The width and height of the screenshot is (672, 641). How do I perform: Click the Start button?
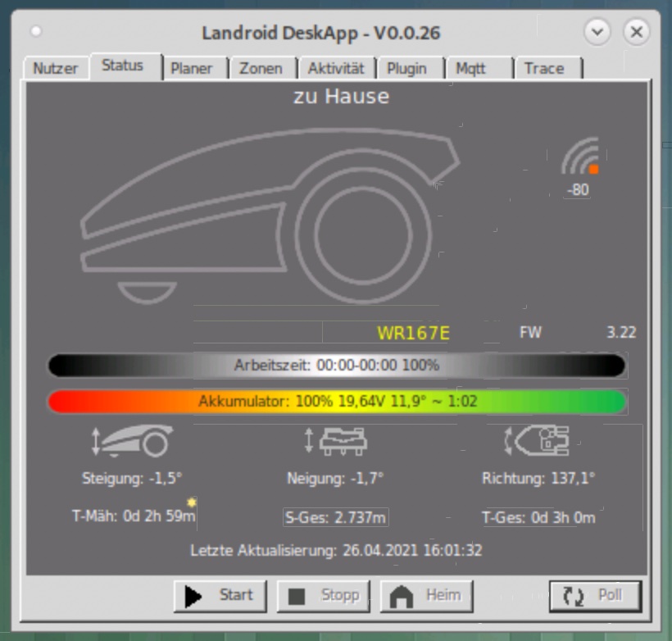click(x=220, y=596)
